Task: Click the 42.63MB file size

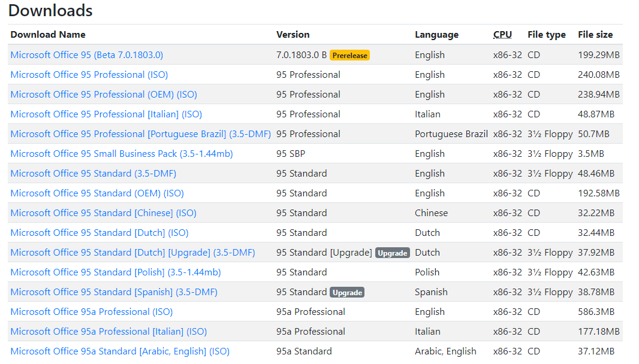Action: click(596, 272)
